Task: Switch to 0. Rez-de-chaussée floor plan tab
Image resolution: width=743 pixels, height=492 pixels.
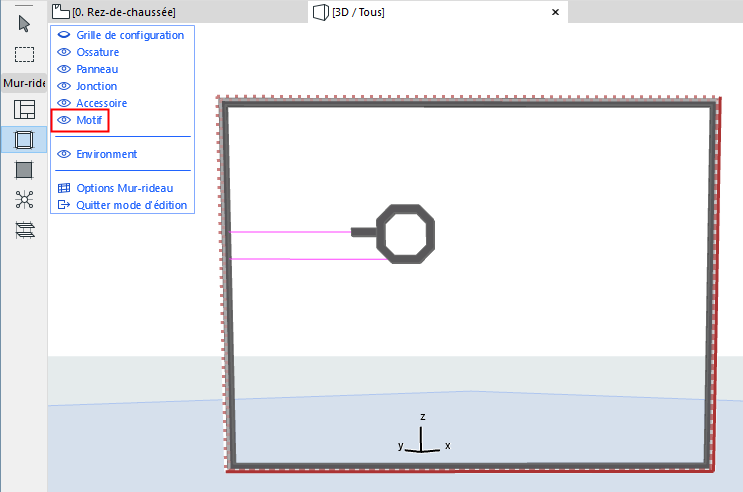Action: [x=178, y=12]
